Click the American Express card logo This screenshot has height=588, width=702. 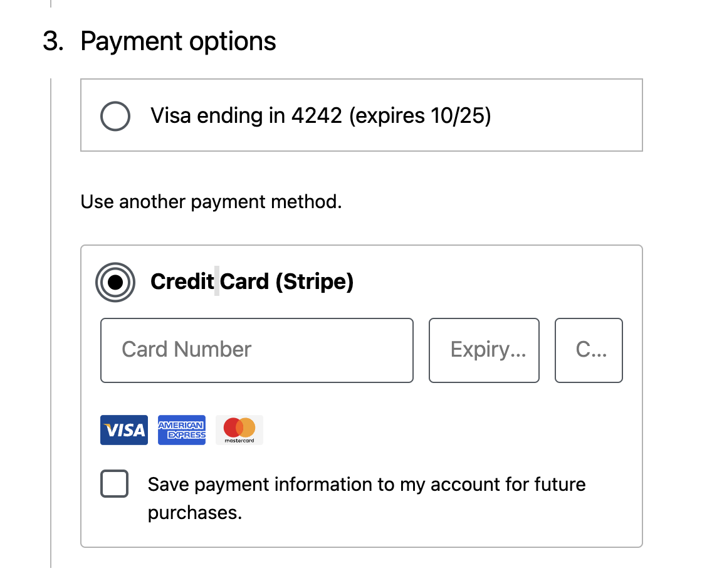[181, 429]
